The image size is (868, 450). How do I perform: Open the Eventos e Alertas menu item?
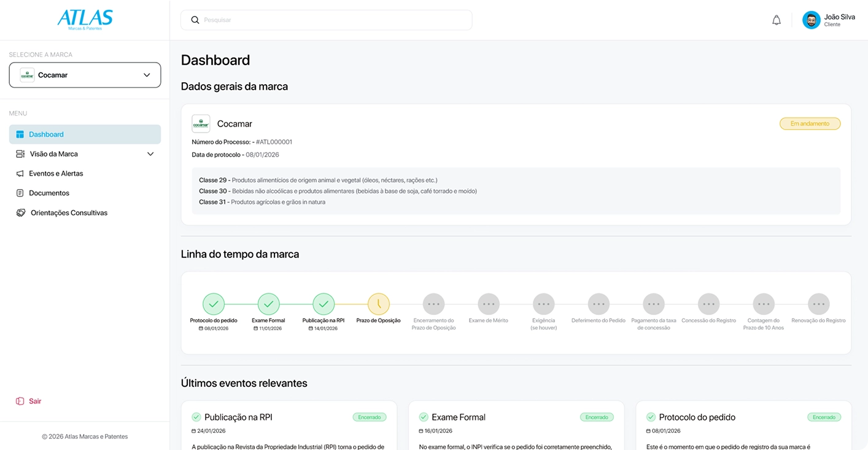click(85, 174)
